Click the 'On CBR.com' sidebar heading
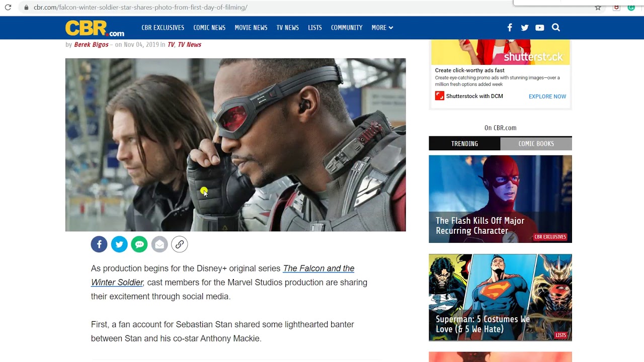The image size is (644, 362). (x=500, y=128)
